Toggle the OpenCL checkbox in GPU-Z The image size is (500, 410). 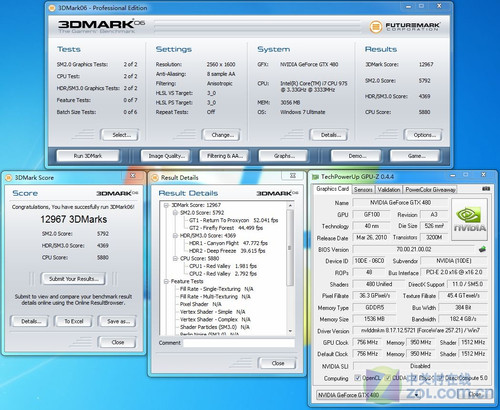pos(357,378)
